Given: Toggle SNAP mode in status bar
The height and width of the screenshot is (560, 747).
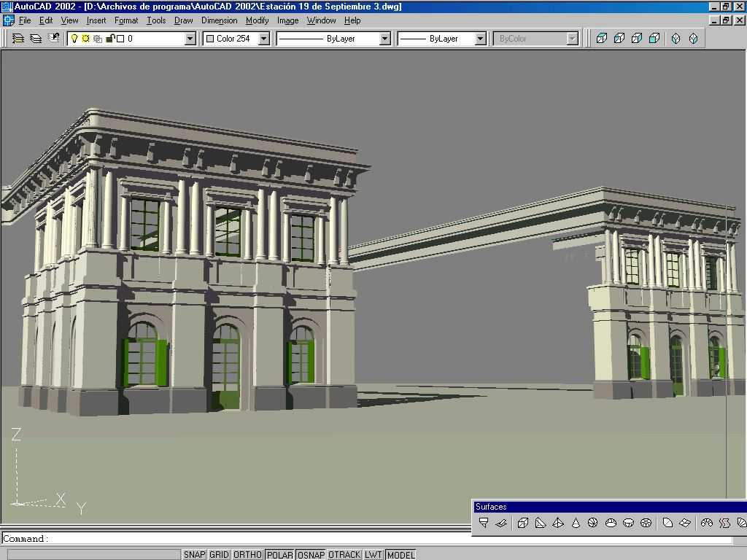Looking at the screenshot, I should coord(194,555).
